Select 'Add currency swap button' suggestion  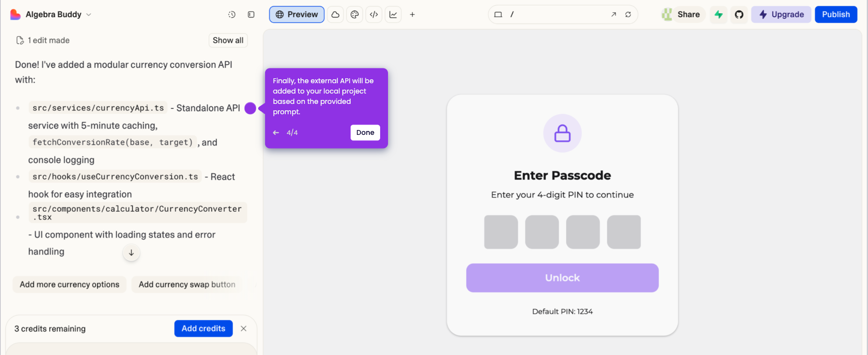(187, 285)
